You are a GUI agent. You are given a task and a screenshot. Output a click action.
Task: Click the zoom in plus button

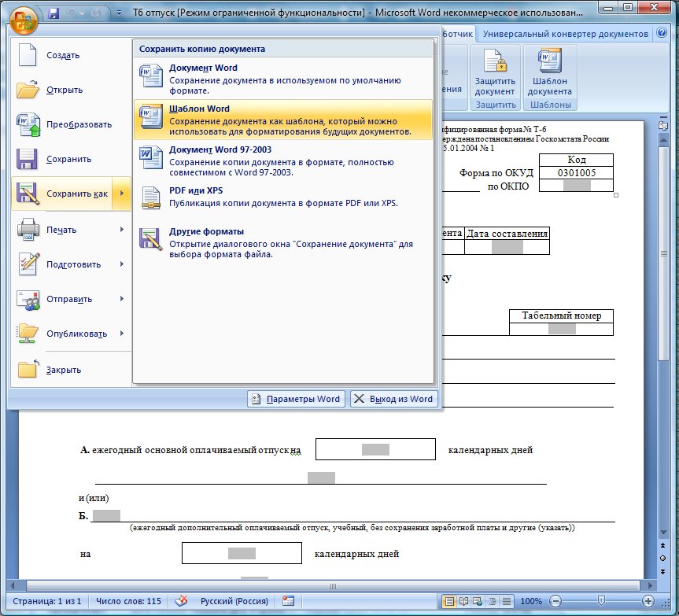648,601
